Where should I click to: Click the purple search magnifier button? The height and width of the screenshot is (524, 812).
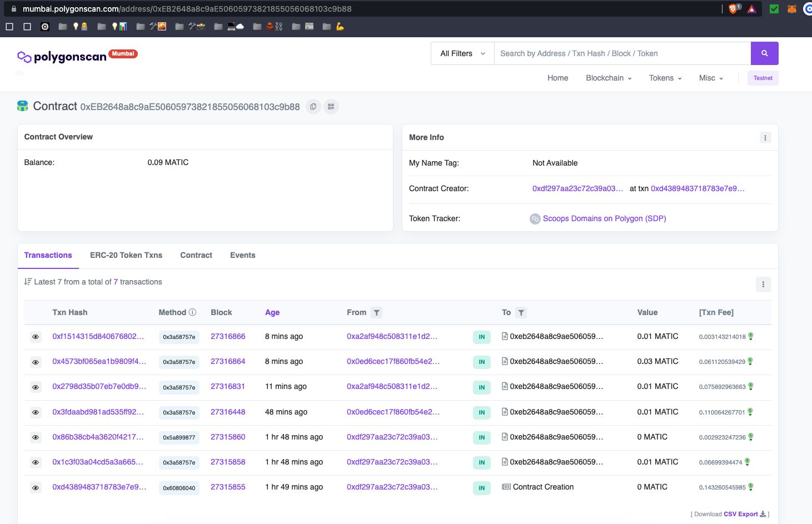[x=764, y=53]
